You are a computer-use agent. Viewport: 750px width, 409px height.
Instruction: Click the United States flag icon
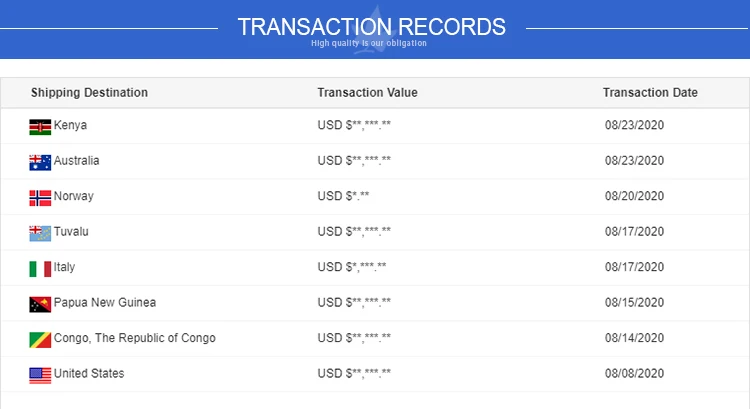40,375
